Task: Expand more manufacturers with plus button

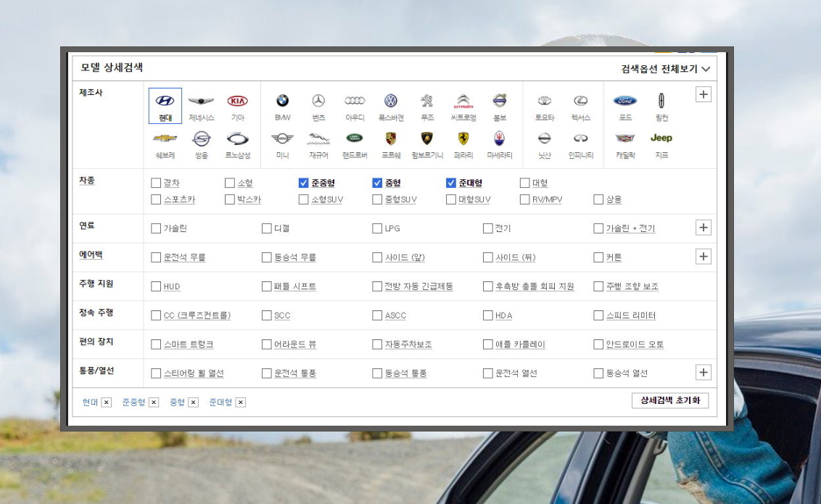Action: [704, 95]
